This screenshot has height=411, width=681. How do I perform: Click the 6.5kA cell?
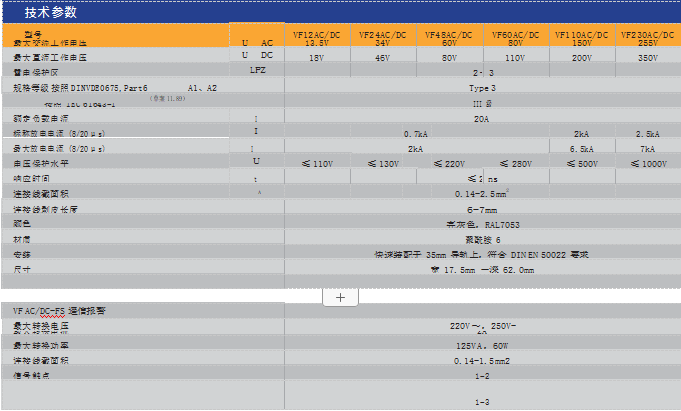tap(581, 148)
